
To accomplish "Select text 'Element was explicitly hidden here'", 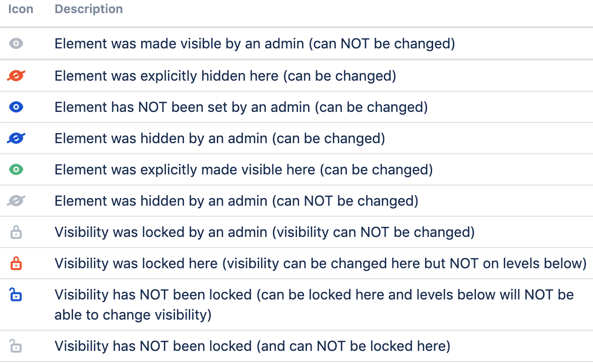I will click(166, 76).
